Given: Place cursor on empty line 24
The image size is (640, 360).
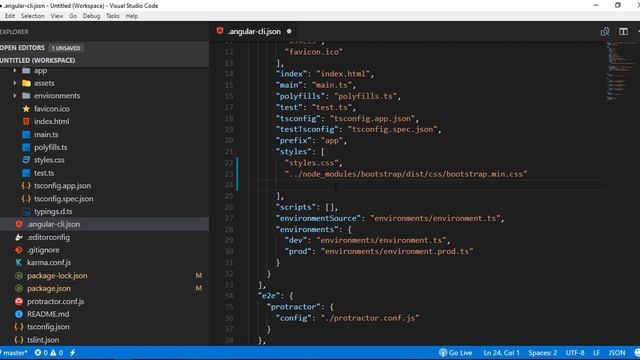Looking at the screenshot, I should click(427, 185).
